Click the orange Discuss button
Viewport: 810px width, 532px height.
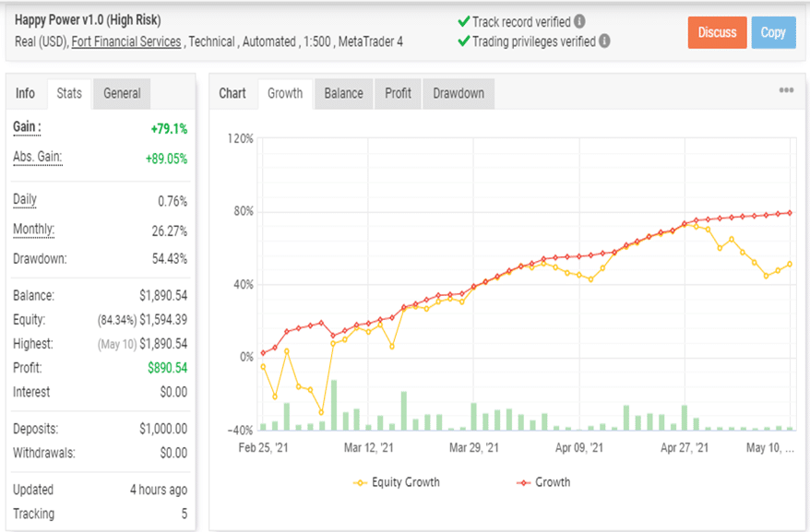717,32
